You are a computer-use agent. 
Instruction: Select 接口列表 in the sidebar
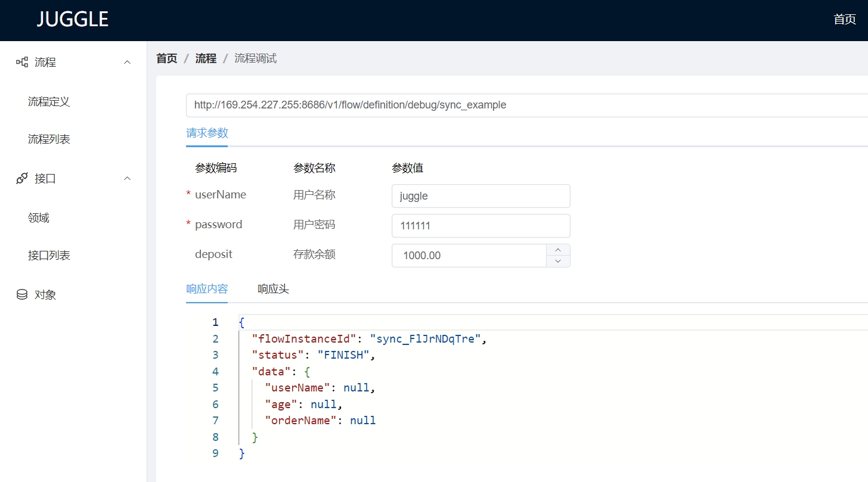coord(49,256)
